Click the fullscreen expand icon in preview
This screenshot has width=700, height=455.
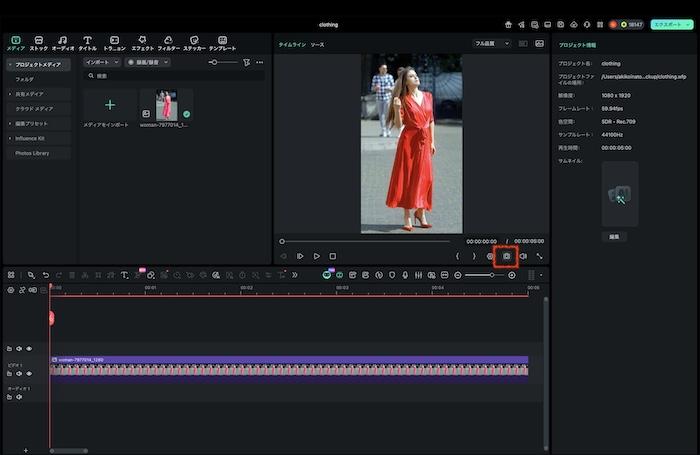coord(539,256)
